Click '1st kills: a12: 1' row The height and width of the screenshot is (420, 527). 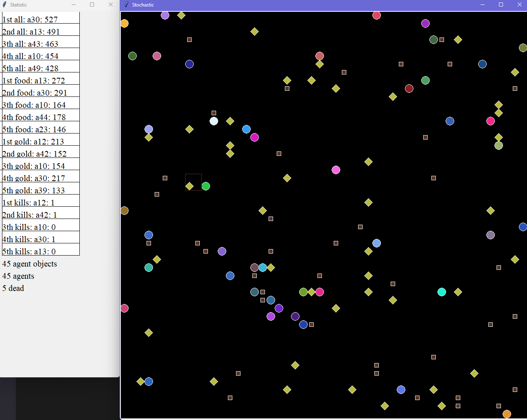point(41,201)
